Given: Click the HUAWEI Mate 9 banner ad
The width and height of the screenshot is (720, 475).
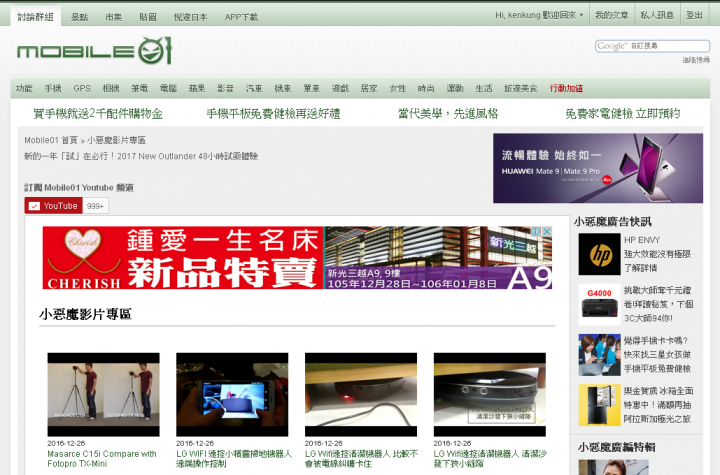Looking at the screenshot, I should tap(598, 168).
